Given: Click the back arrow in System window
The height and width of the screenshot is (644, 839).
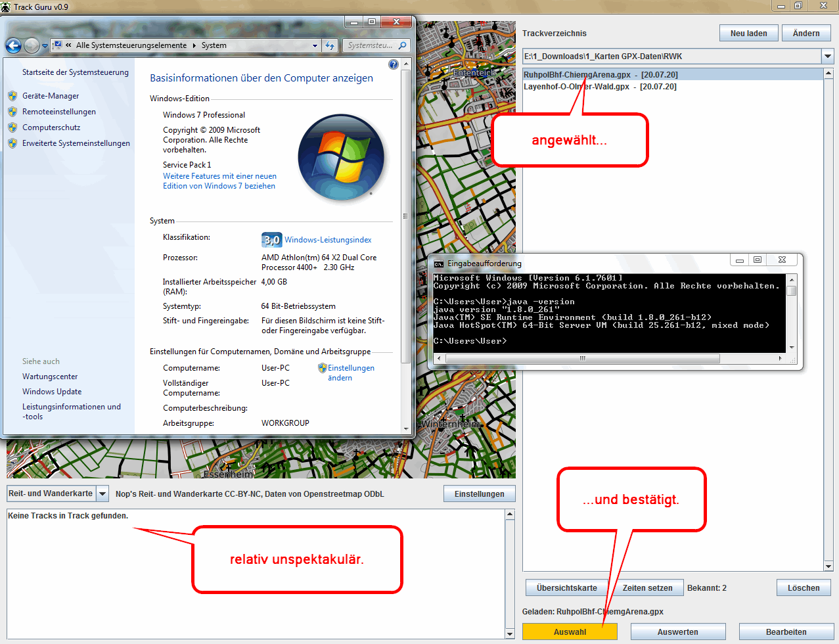Looking at the screenshot, I should point(13,45).
